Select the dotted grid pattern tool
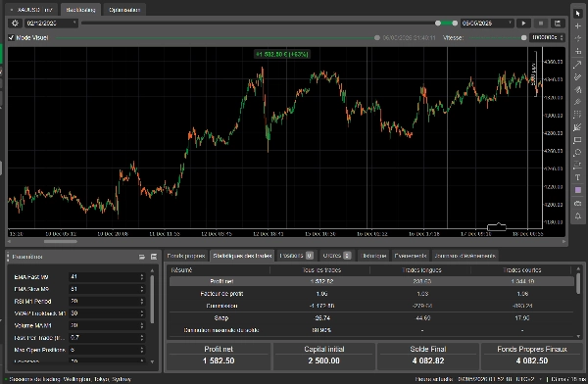Image resolution: width=588 pixels, height=384 pixels. point(577,115)
